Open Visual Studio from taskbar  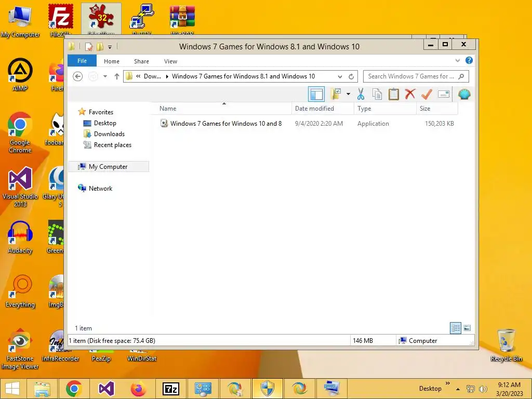click(106, 389)
